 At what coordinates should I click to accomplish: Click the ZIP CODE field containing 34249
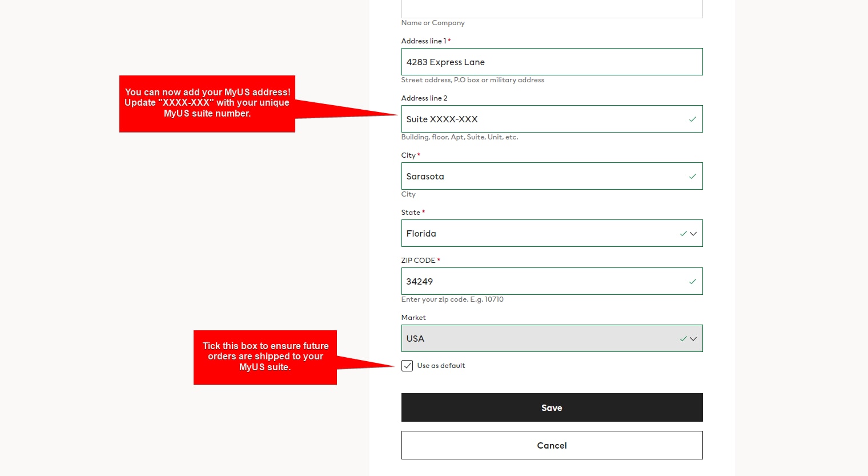pyautogui.click(x=552, y=281)
